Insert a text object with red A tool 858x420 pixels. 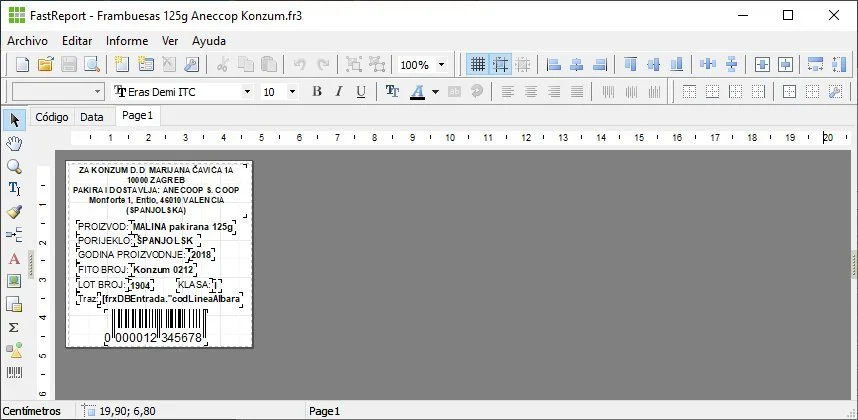point(14,258)
